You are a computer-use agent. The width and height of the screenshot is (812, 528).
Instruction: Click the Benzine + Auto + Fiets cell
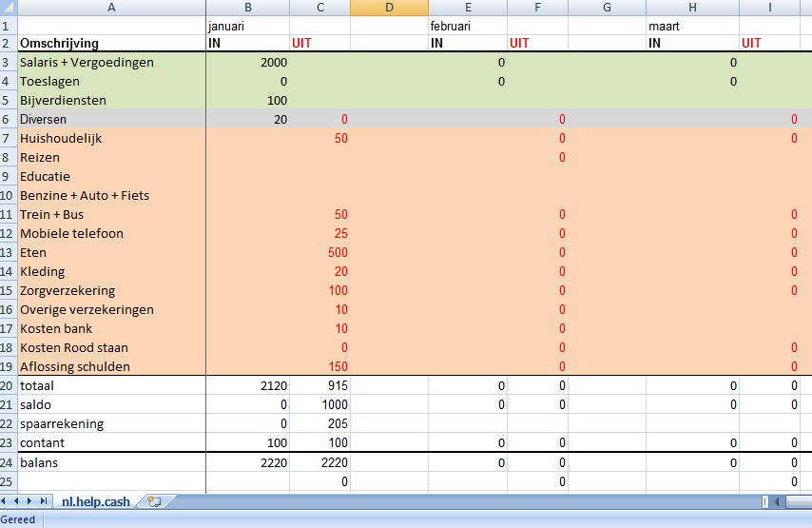click(111, 195)
